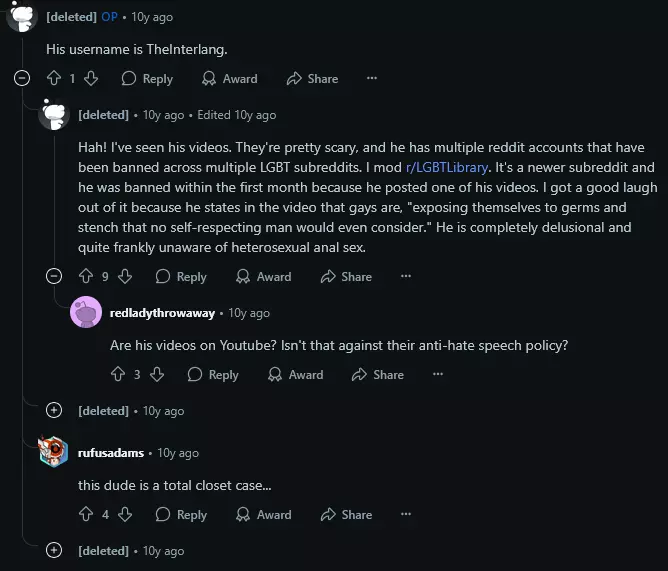Upvote rufusadams's closet case comment

point(86,514)
